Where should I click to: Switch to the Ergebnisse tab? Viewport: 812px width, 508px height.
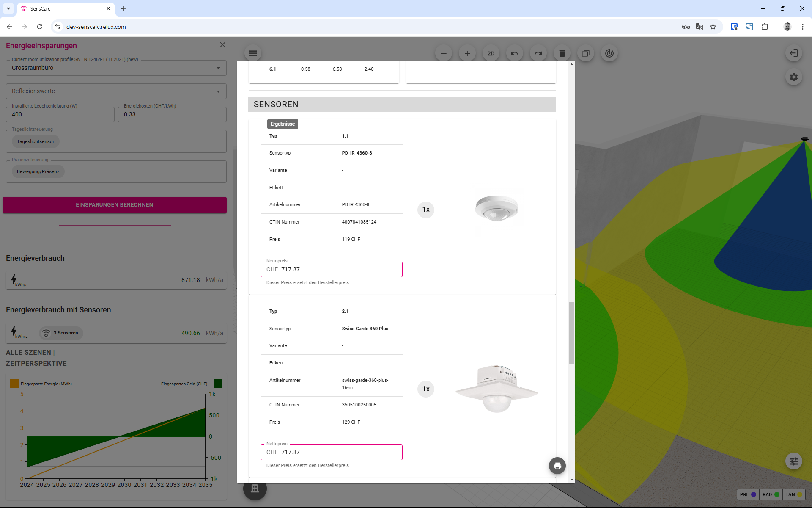(x=283, y=124)
